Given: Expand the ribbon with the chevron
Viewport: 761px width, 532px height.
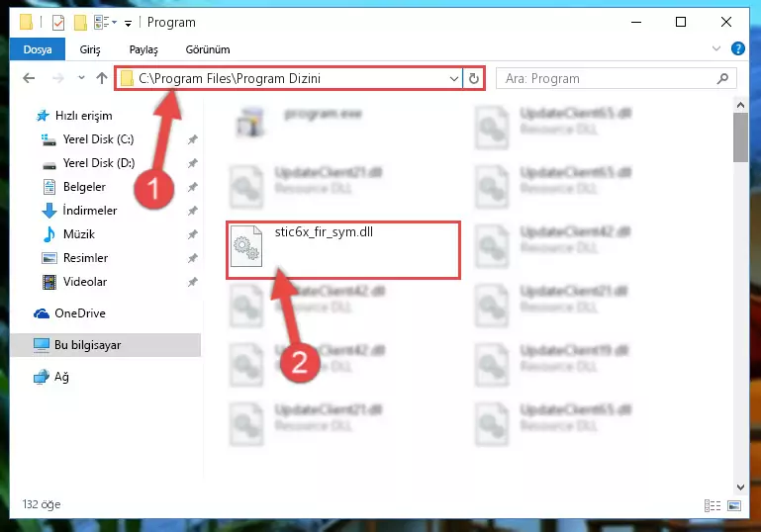Looking at the screenshot, I should pyautogui.click(x=715, y=48).
